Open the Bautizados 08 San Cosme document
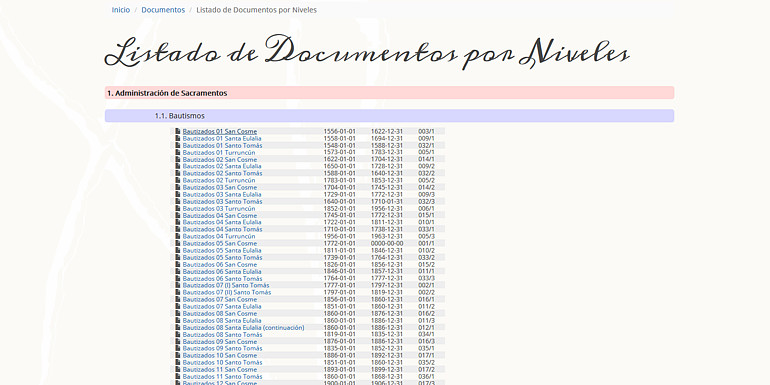The image size is (770, 385). pyautogui.click(x=220, y=313)
